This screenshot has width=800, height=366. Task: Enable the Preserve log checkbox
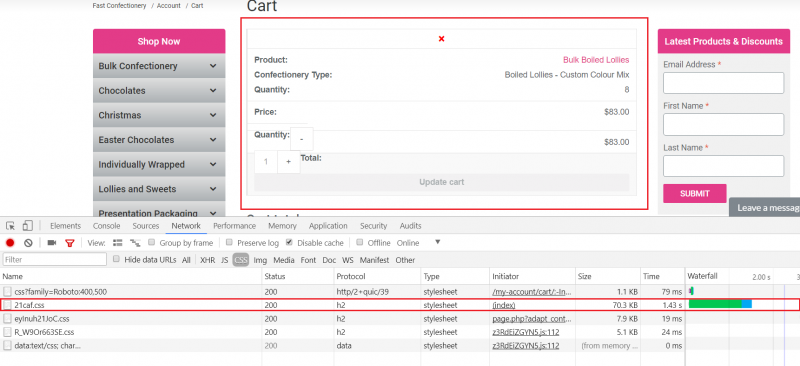tap(230, 242)
